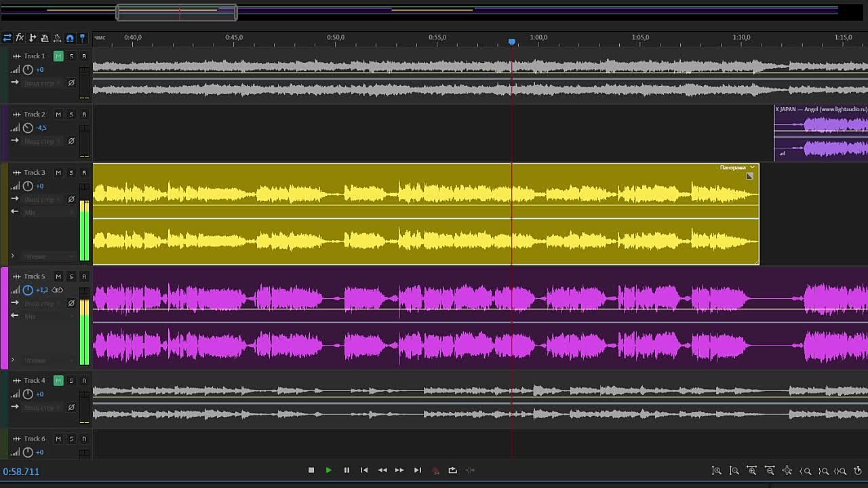Open Track 4 input dropdown
Screen dimensions: 868x488
point(42,407)
